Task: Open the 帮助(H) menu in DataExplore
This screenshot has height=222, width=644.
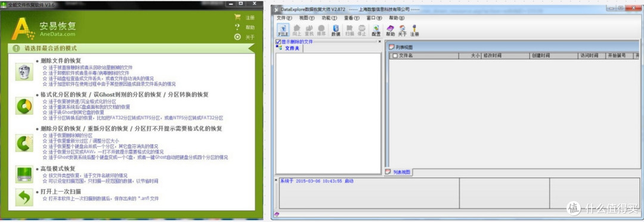Action: click(x=397, y=18)
